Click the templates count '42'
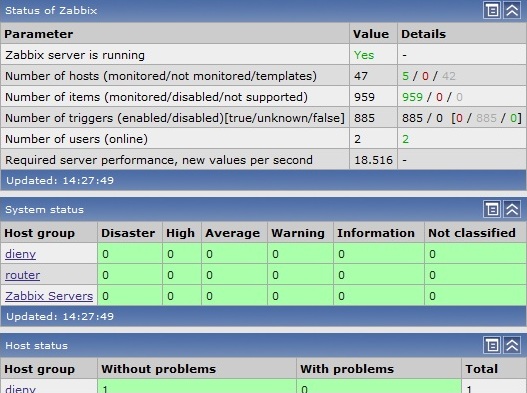Viewport: 527px width, 393px height. pos(449,76)
